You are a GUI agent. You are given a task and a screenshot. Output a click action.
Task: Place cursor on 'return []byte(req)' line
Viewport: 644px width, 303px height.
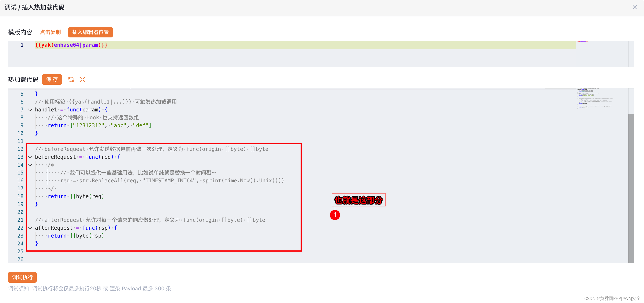76,196
